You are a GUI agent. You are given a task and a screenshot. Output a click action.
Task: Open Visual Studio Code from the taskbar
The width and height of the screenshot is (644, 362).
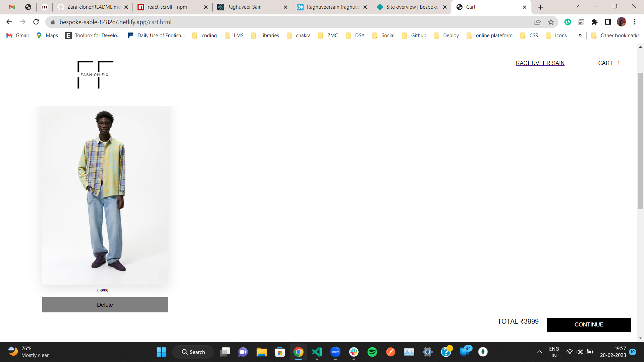[x=317, y=352]
